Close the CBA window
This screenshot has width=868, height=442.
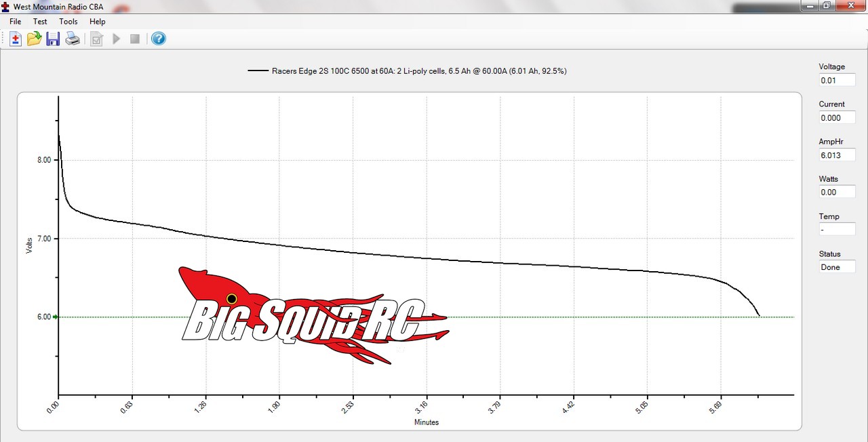850,5
